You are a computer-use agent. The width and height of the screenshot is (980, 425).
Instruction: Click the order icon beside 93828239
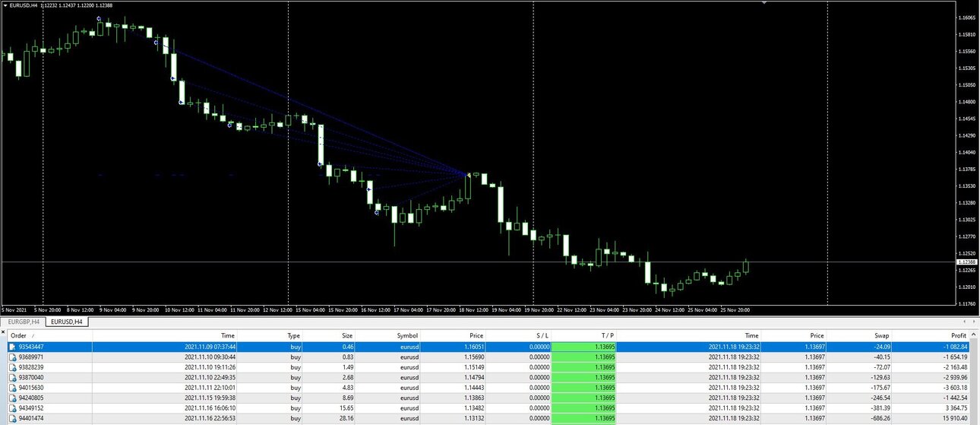tap(12, 366)
